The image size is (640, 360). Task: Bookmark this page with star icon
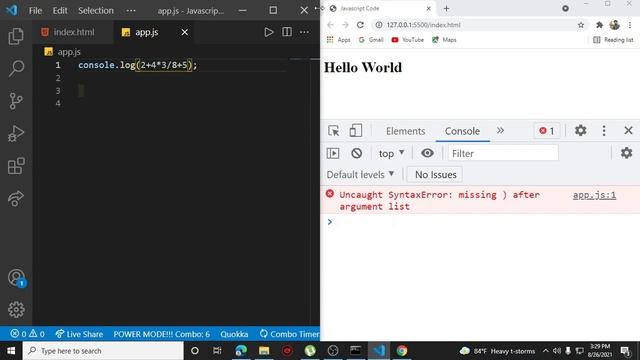pyautogui.click(x=581, y=25)
